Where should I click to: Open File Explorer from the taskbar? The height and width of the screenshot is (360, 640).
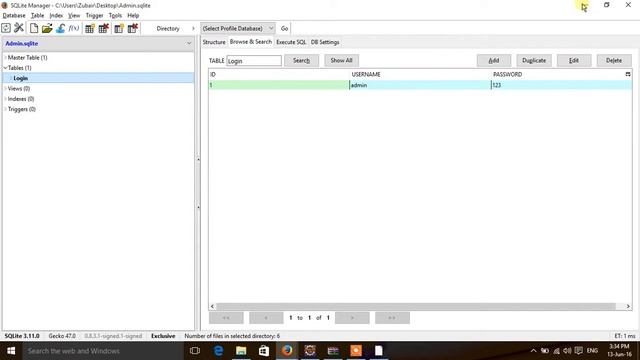(241, 351)
